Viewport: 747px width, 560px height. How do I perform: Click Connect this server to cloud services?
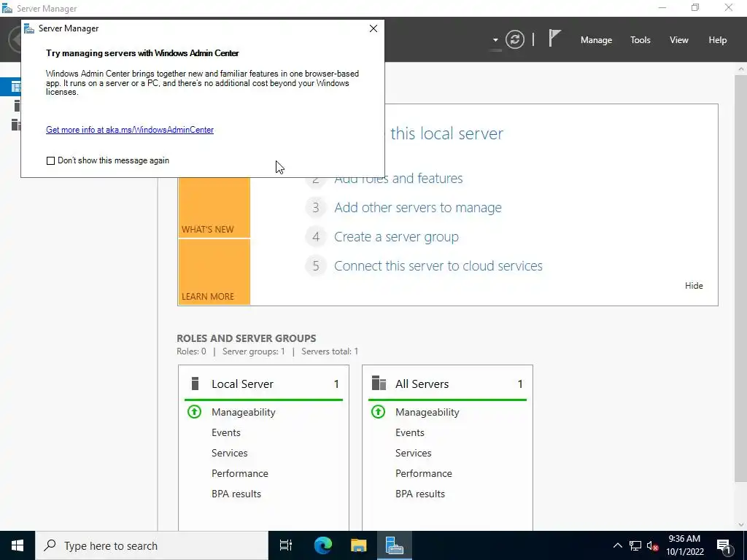[x=438, y=265]
